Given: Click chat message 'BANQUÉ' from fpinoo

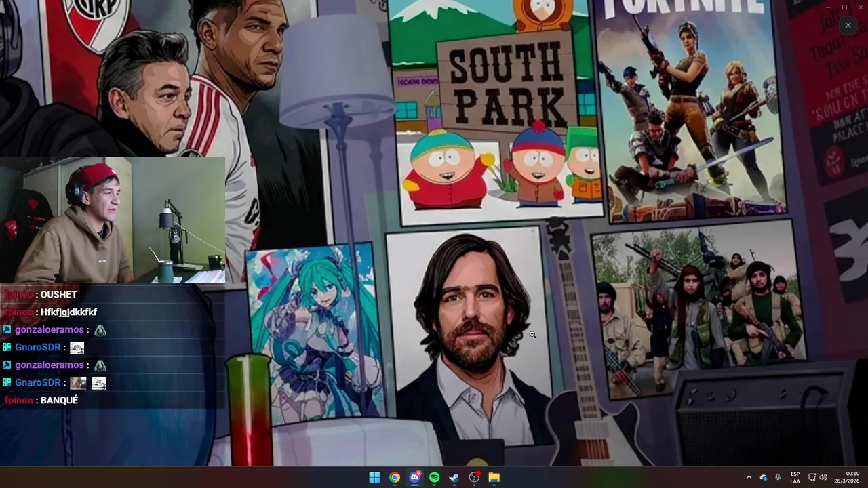Looking at the screenshot, I should pos(59,400).
